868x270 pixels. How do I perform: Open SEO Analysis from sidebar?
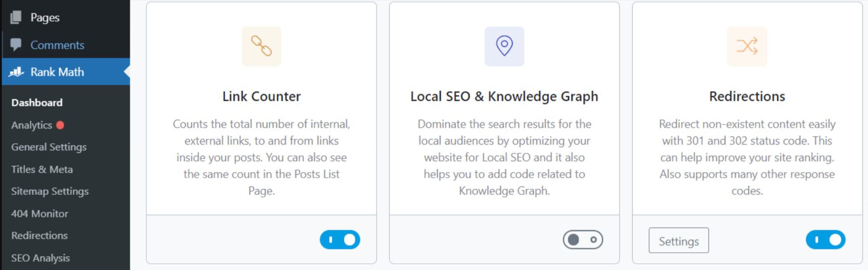(41, 258)
